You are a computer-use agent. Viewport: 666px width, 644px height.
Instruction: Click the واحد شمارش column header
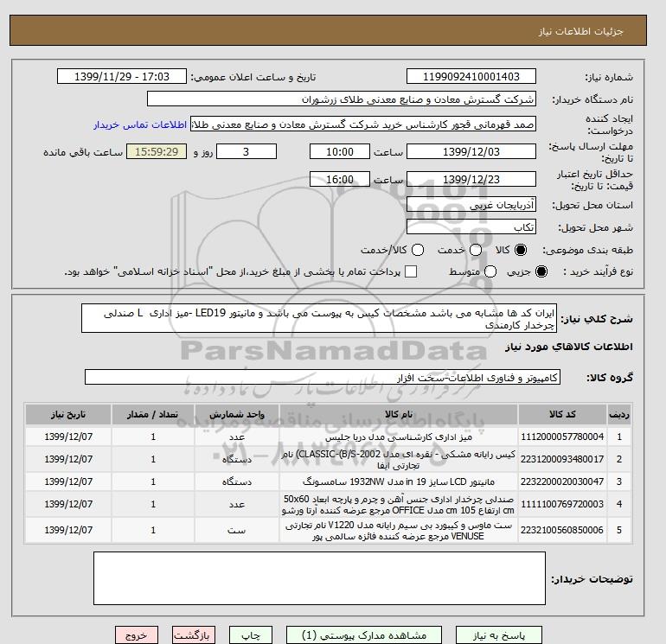[x=237, y=414]
